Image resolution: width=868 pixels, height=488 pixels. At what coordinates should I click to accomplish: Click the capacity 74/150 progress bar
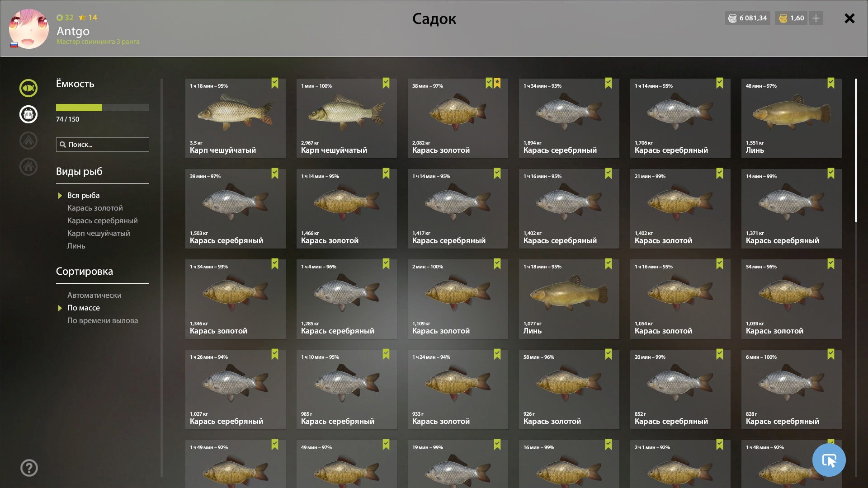[x=103, y=108]
